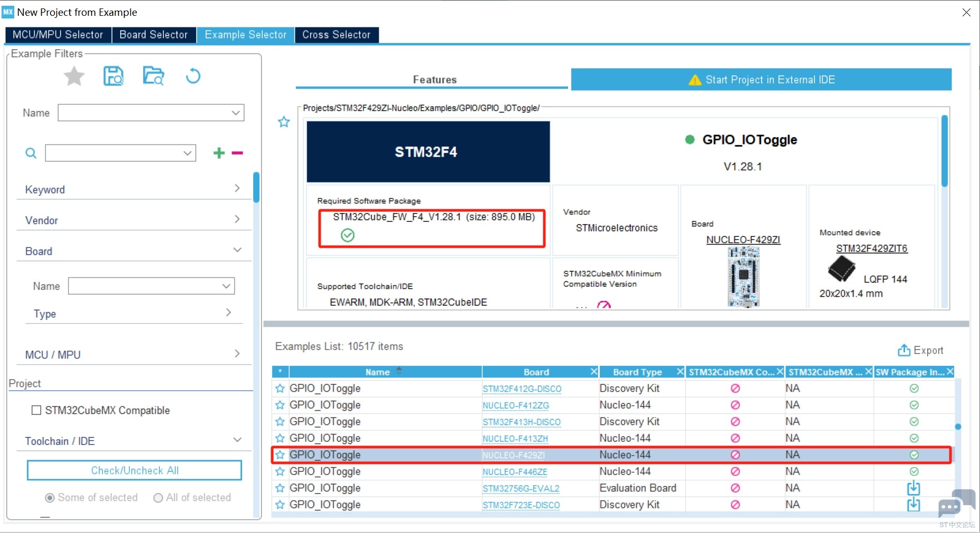Select the All of selected radio button
This screenshot has width=980, height=533.
point(158,498)
